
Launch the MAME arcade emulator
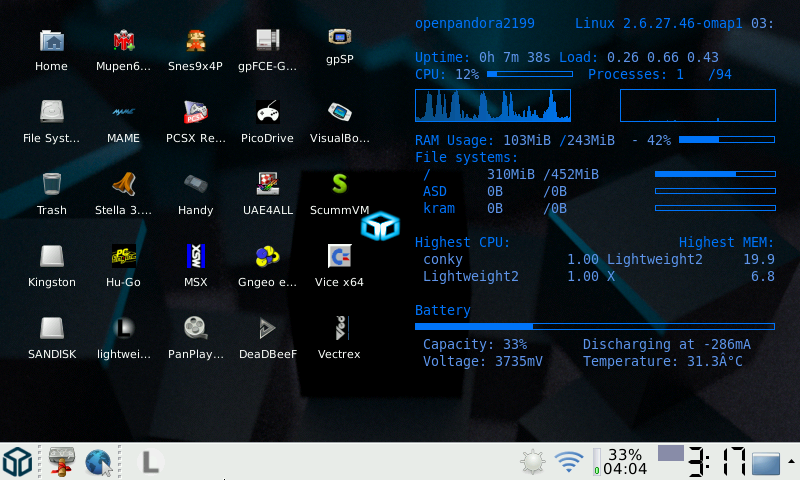(x=124, y=114)
